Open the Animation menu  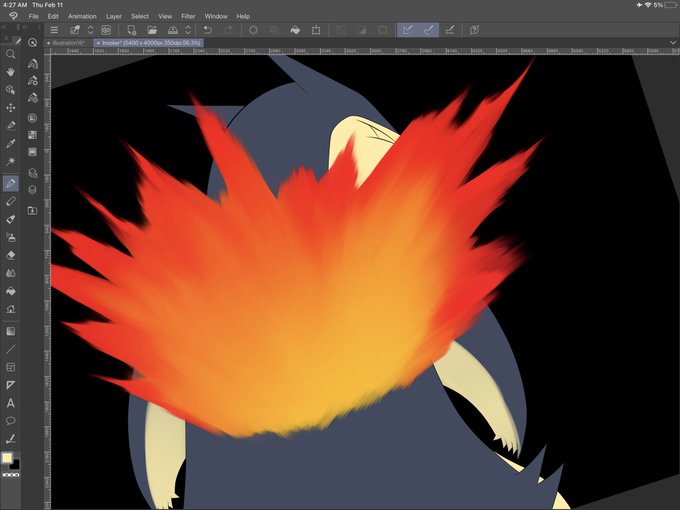click(82, 16)
